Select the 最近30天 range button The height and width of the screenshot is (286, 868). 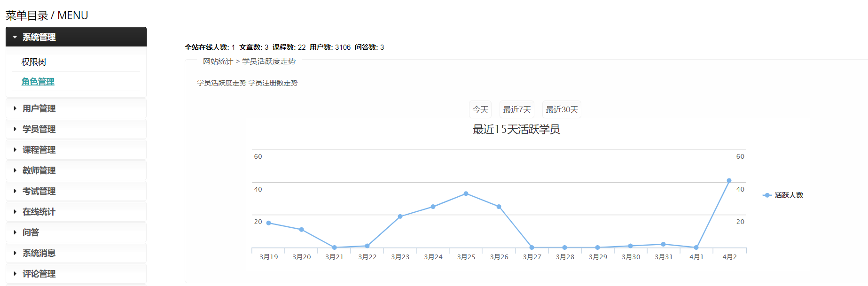tap(562, 109)
